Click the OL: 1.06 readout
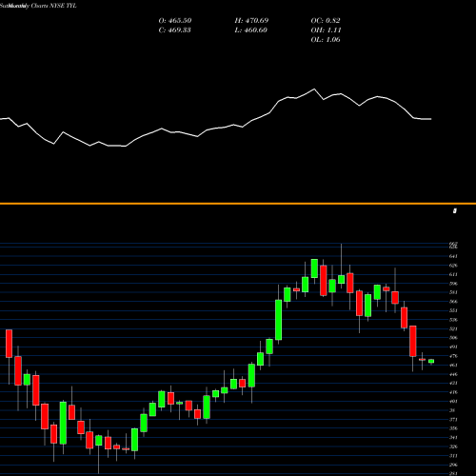Viewport: 476px width, 476px height. click(326, 40)
